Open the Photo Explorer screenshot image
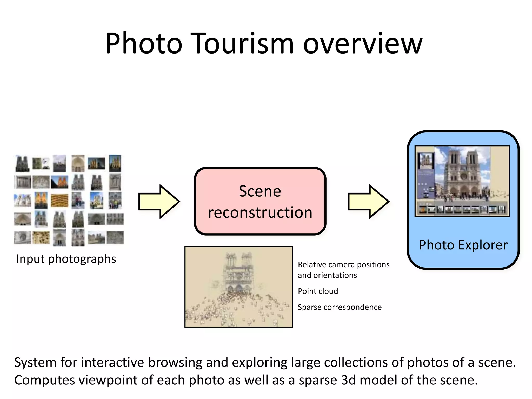Viewport: 532px width, 399px height. [462, 181]
